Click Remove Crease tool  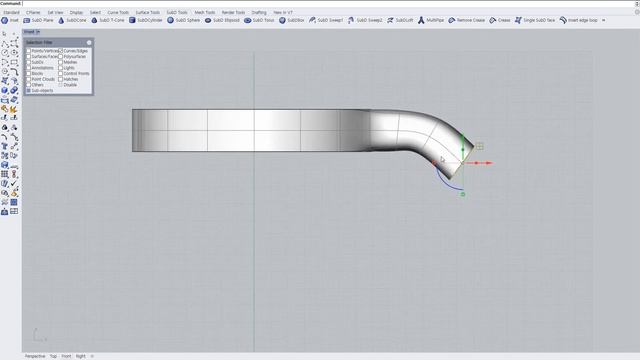[x=467, y=20]
